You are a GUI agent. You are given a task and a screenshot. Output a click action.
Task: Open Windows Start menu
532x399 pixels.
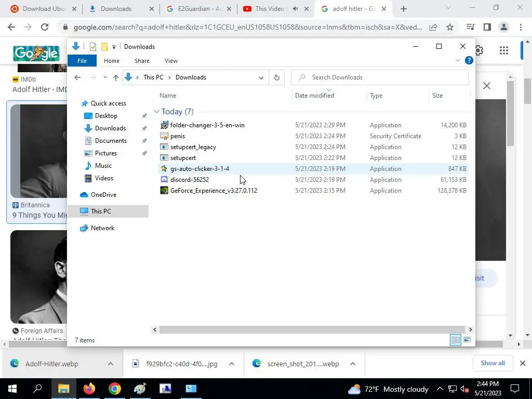pos(12,389)
